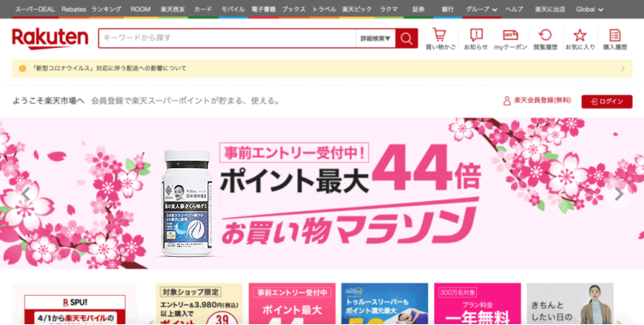644x325 pixels.
Task: Show the previous hero banner slide
Action: (26, 194)
